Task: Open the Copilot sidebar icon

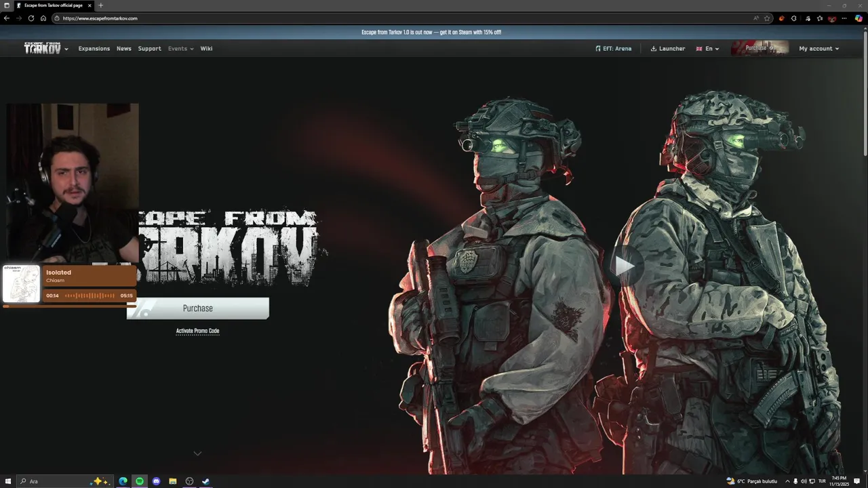Action: (x=859, y=18)
